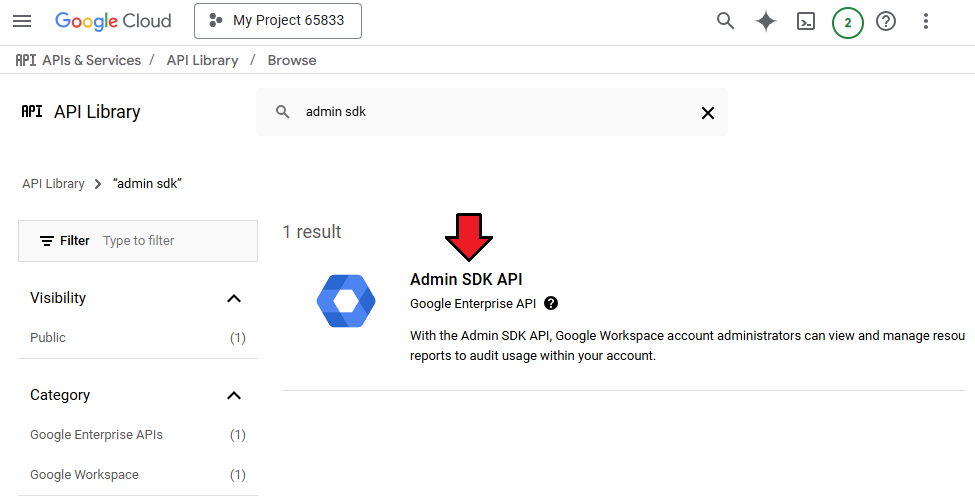Screen dimensions: 975x504
Task: Click the 1 result count text
Action: [x=312, y=232]
